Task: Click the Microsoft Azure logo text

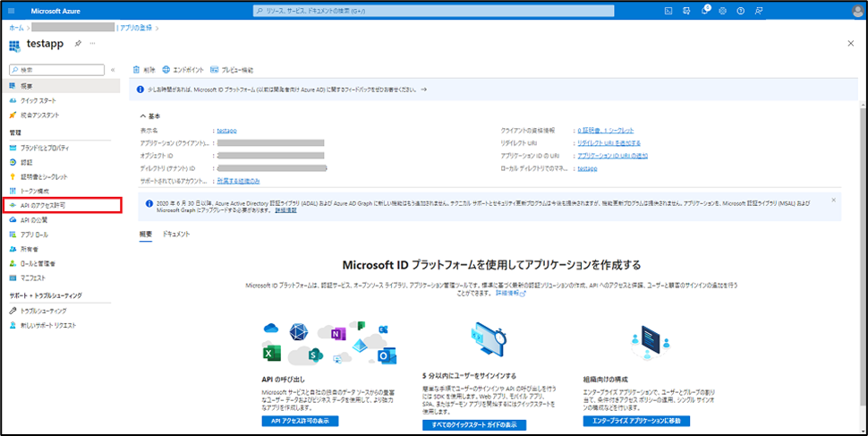Action: coord(55,11)
